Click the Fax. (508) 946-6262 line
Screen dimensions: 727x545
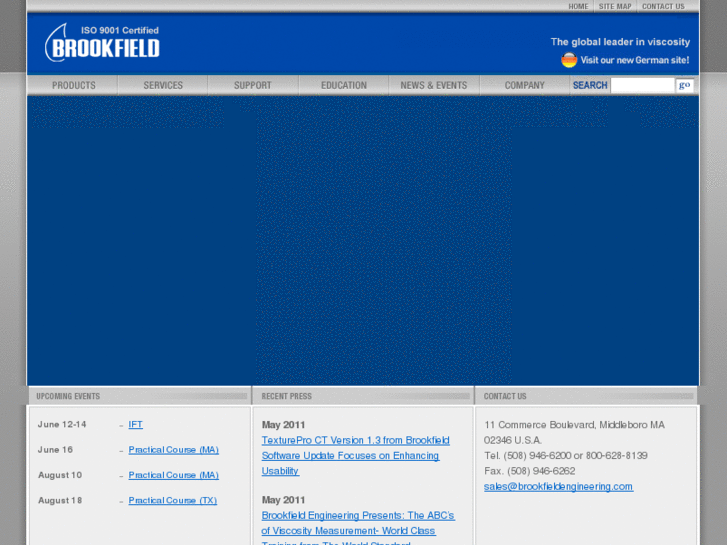click(529, 471)
